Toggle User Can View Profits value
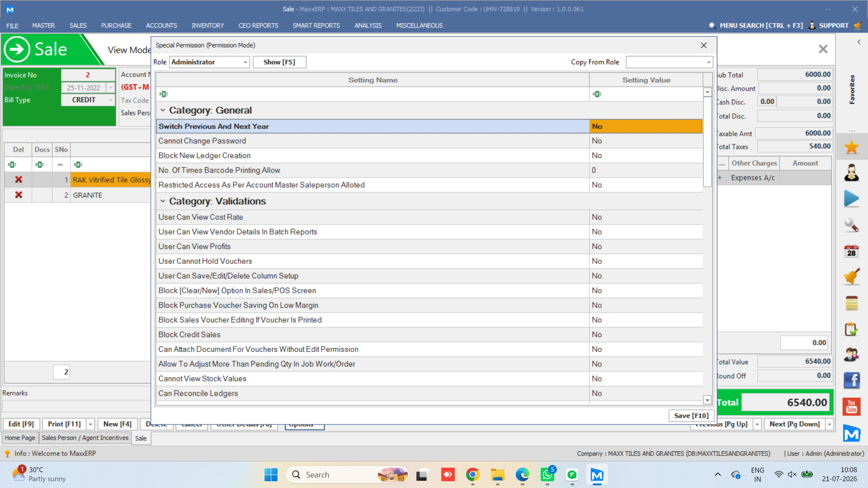 point(646,247)
